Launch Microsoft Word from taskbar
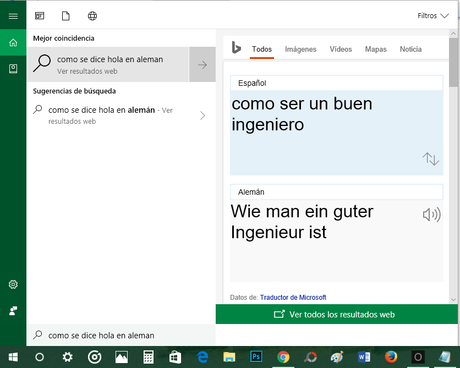 point(364,357)
